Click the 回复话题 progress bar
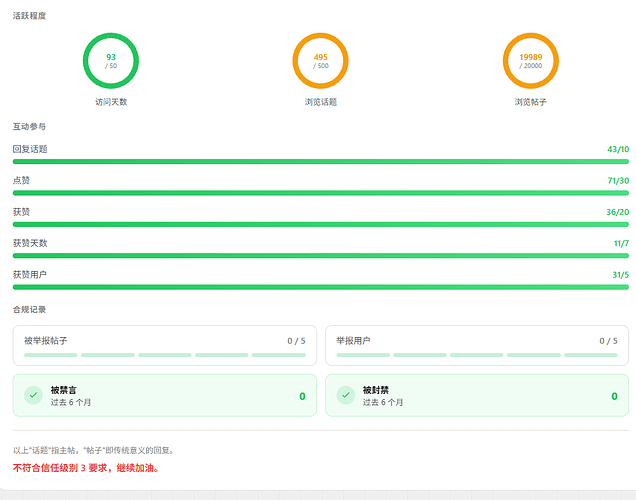636x500 pixels. pos(320,161)
